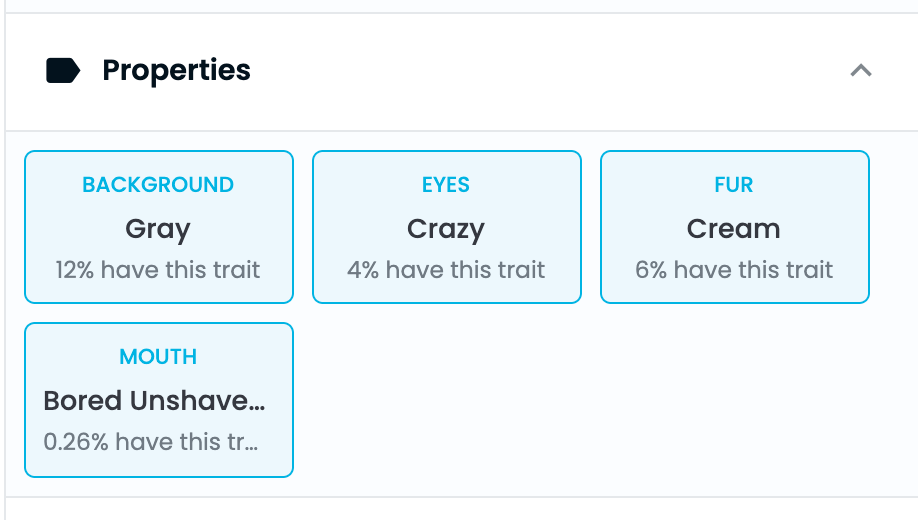Screen dimensions: 918x520
Task: Click the FUR label
Action: point(734,185)
